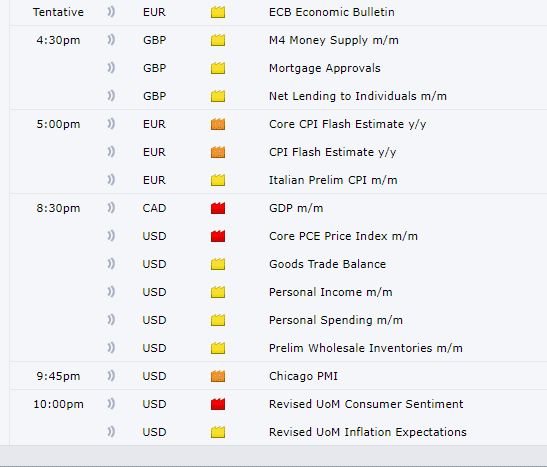Click the 10:00pm time cell
Viewport: 547px width, 467px height.
[58, 404]
